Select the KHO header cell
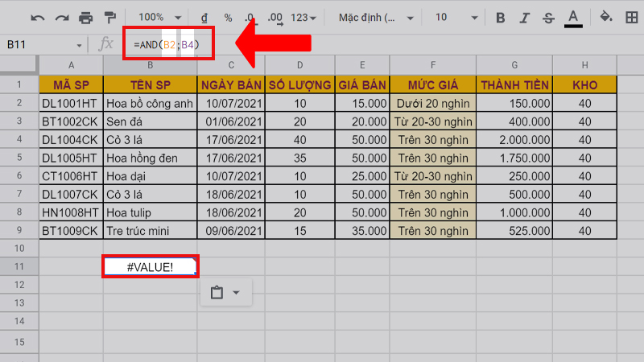Screen dimensions: 644x362 [585, 85]
